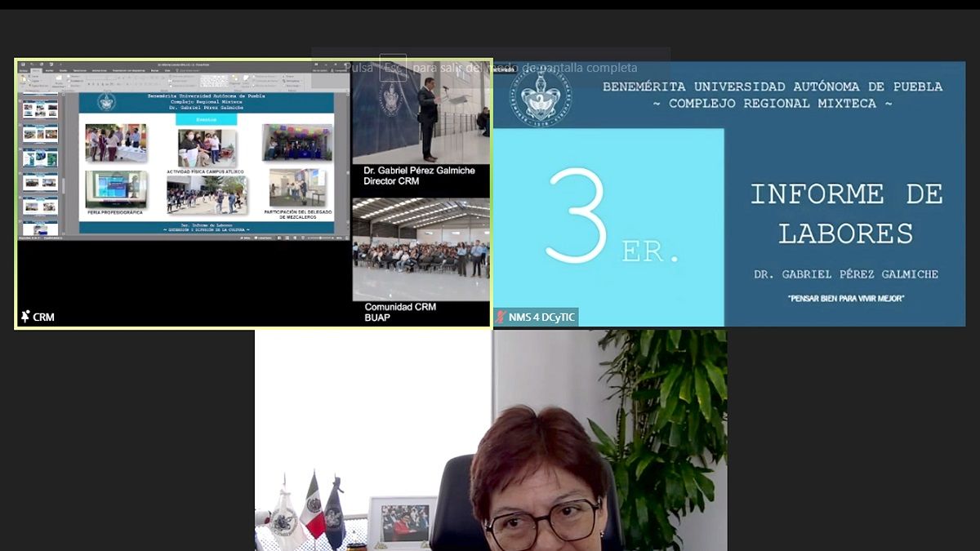Switch to the Inicio ribbon tab in PowerPoint

(x=36, y=70)
